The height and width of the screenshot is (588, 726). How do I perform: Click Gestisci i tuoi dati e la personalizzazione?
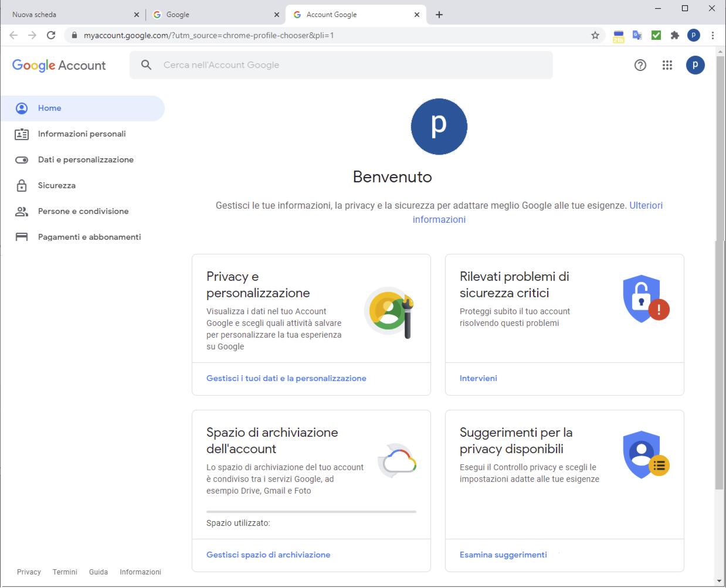coord(286,379)
